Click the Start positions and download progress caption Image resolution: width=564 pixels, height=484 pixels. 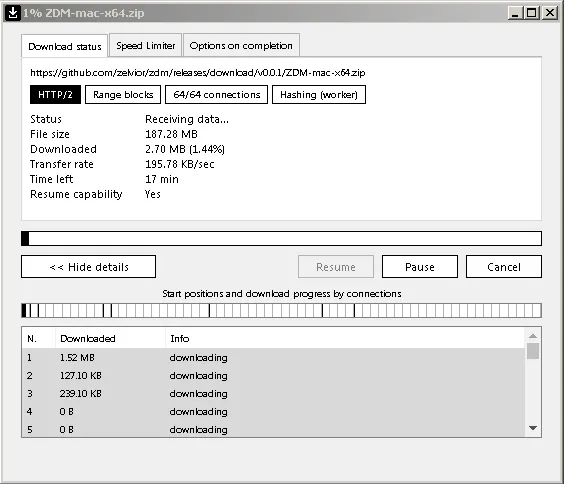point(282,294)
